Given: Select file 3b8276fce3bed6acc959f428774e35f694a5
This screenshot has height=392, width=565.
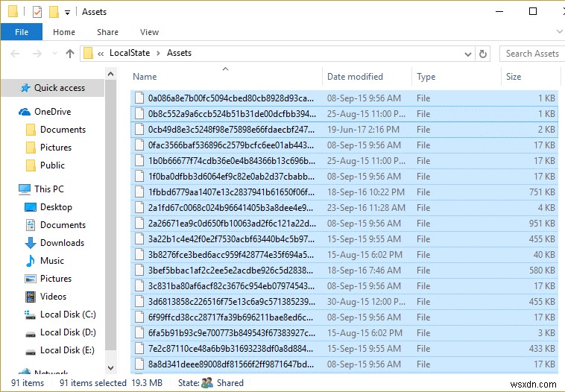Looking at the screenshot, I should pos(344,255).
